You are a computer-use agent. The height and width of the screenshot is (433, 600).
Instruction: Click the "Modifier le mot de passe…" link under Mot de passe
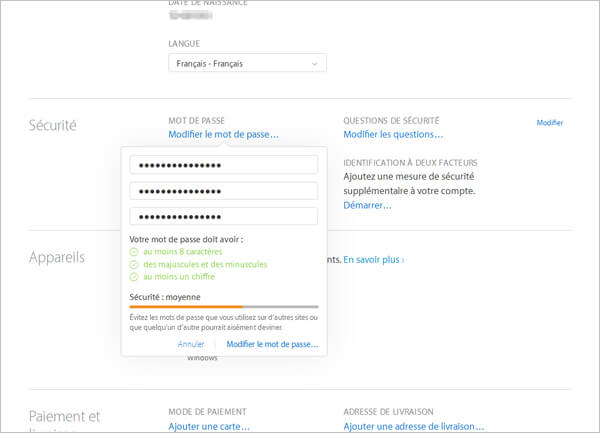tap(223, 134)
